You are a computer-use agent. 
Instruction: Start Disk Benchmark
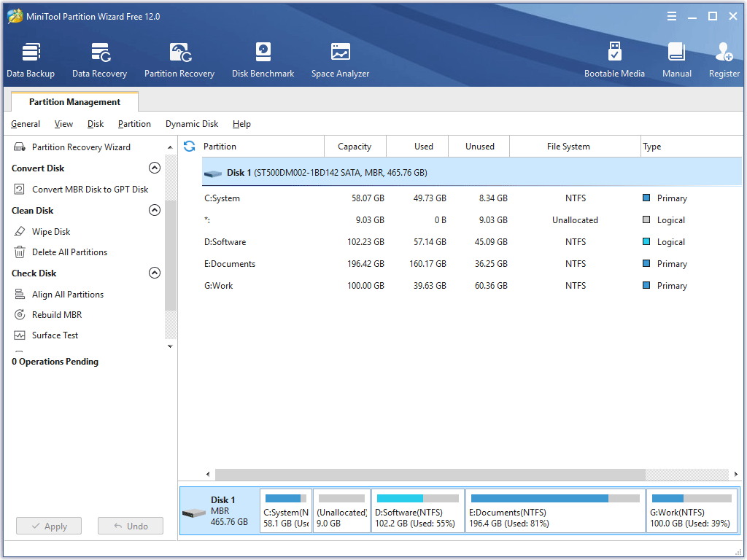coord(263,58)
